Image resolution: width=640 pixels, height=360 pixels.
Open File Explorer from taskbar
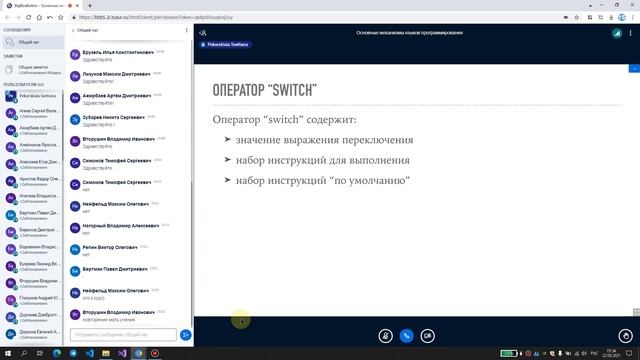click(106, 353)
